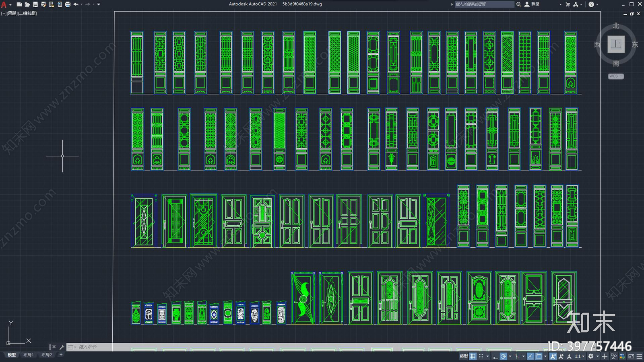Click the magnifier search icon
Image resolution: width=644 pixels, height=362 pixels.
(x=519, y=4)
